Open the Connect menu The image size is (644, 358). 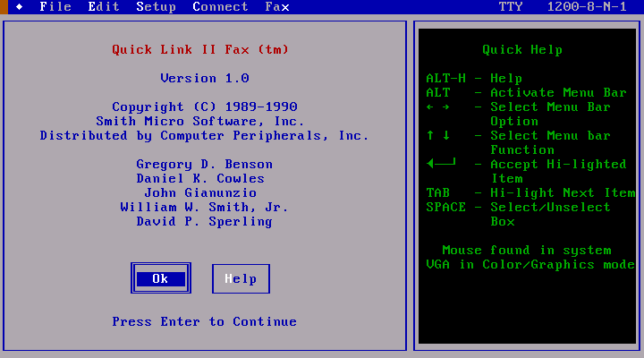(x=220, y=6)
